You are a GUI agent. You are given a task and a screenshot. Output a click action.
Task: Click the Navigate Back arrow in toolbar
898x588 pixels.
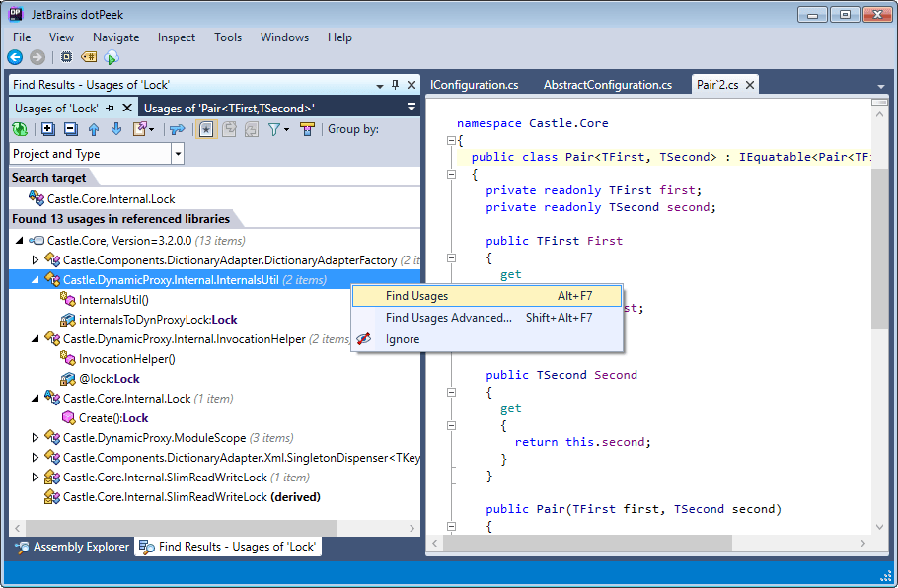coord(15,57)
